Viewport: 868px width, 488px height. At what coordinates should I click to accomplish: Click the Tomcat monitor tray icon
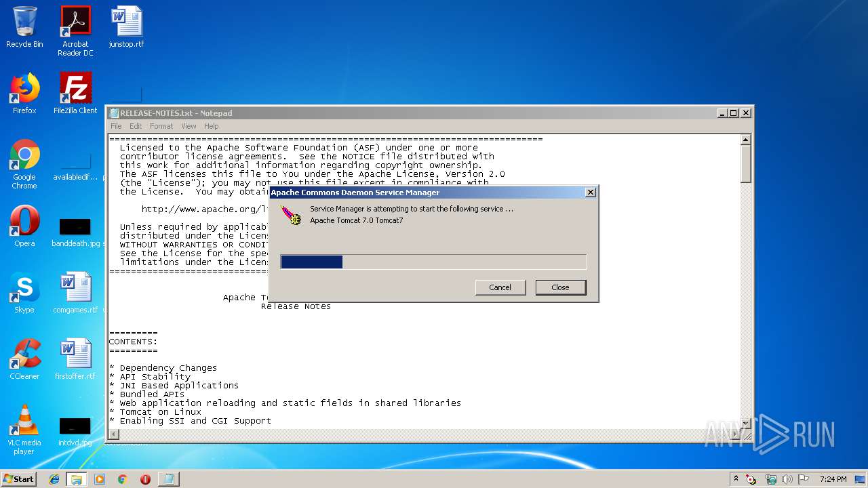[751, 479]
